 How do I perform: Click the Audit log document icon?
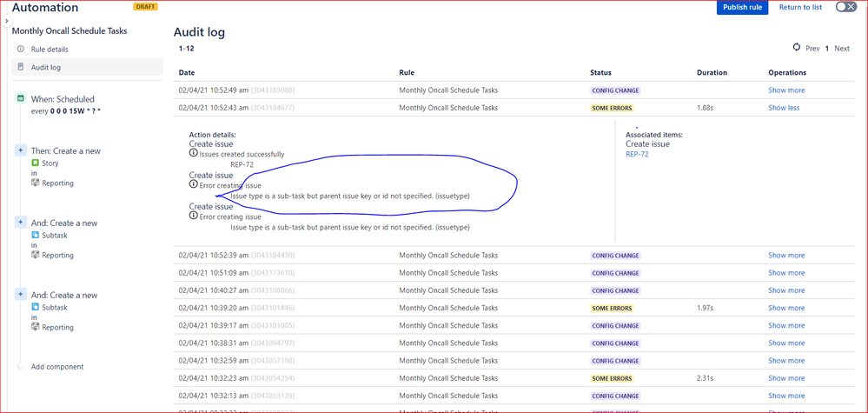[21, 67]
